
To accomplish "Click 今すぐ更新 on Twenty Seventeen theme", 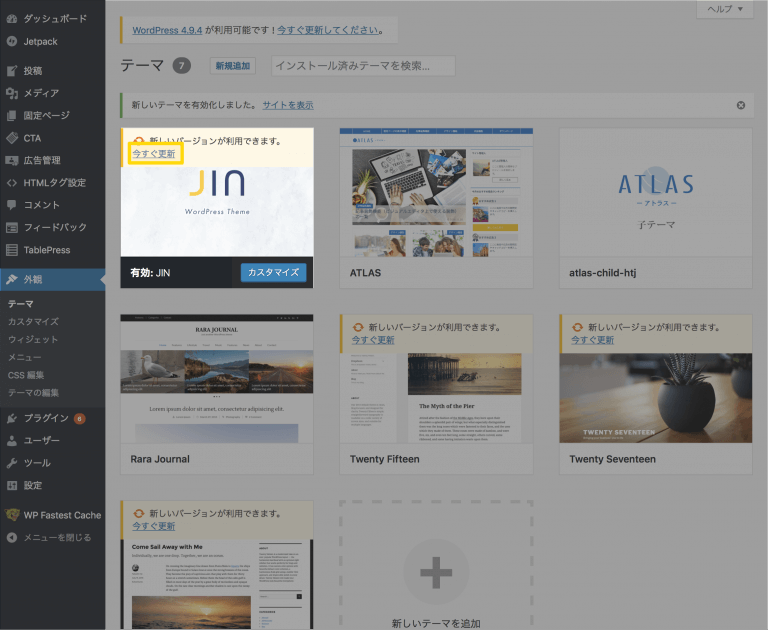I will click(x=592, y=339).
